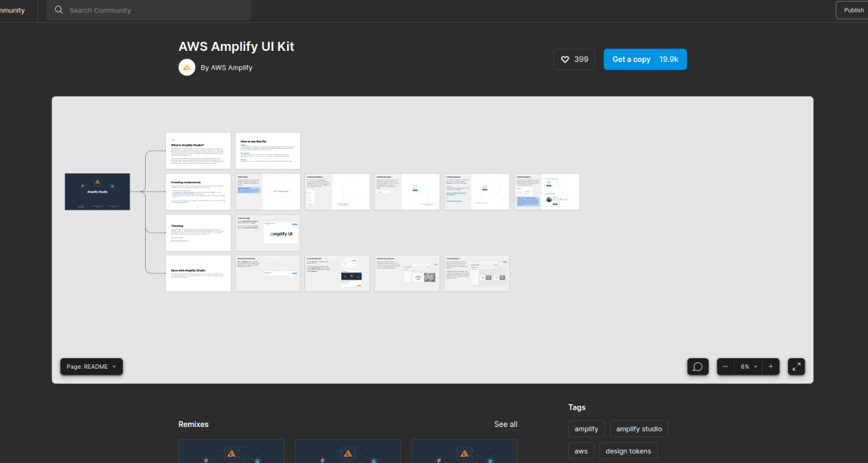Select the Theming frame

point(198,233)
